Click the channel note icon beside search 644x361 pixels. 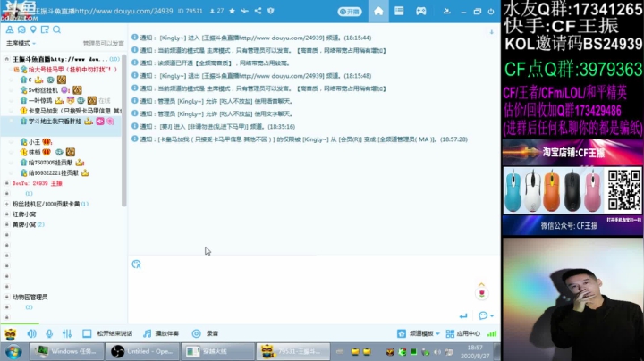tap(45, 29)
